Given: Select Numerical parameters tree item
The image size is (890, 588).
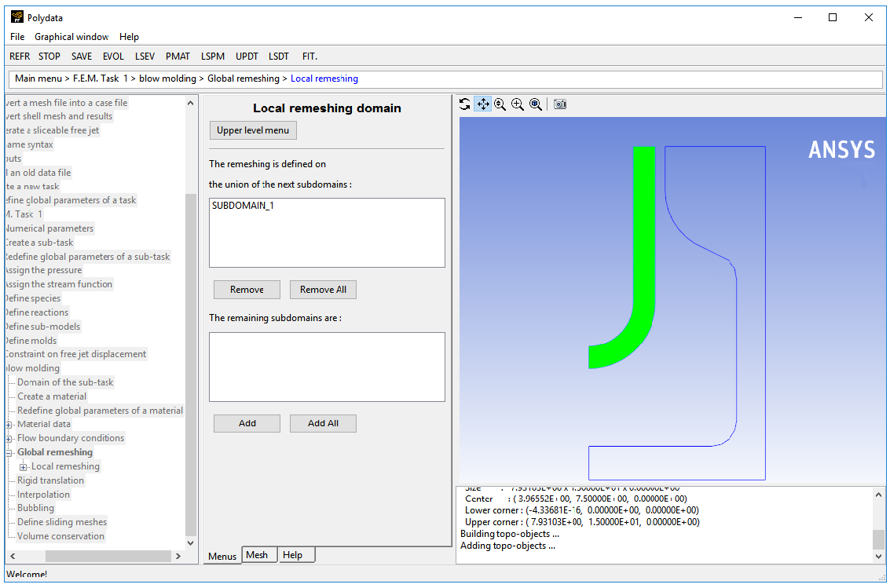Looking at the screenshot, I should point(49,228).
